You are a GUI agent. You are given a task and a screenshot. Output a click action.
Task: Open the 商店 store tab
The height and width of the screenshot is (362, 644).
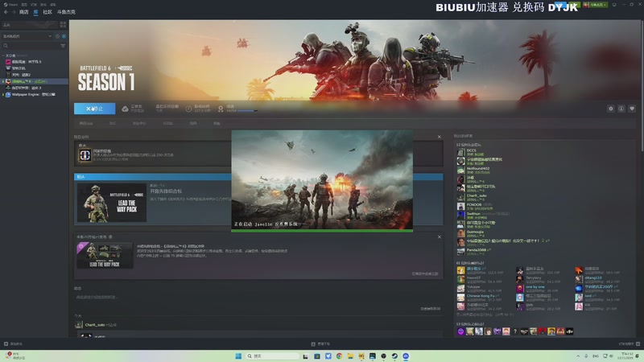click(24, 12)
